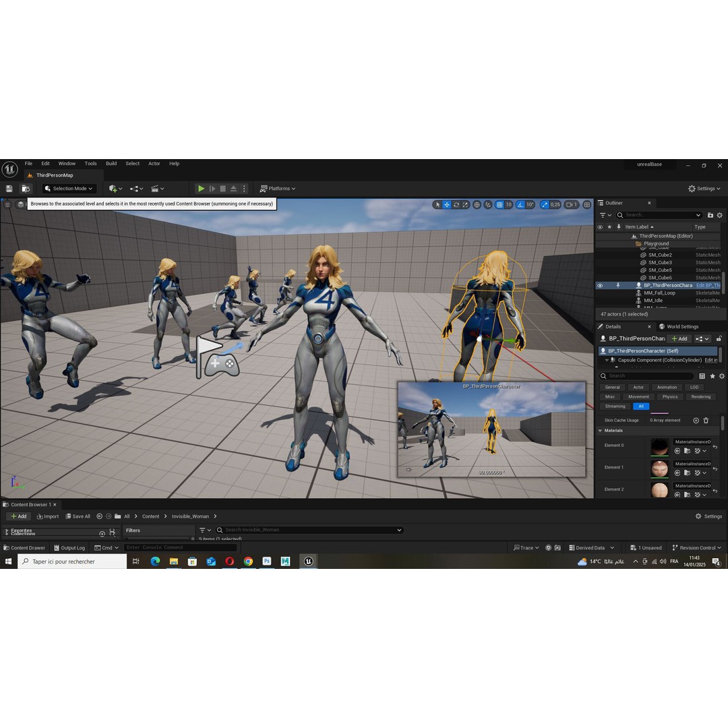Open the Unreal Editor taskbar icon
The height and width of the screenshot is (728, 728).
click(308, 562)
